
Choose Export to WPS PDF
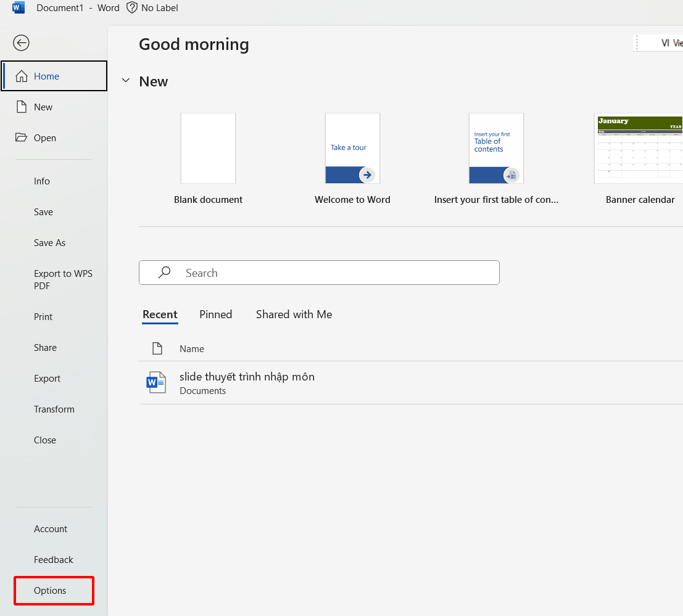click(x=63, y=280)
